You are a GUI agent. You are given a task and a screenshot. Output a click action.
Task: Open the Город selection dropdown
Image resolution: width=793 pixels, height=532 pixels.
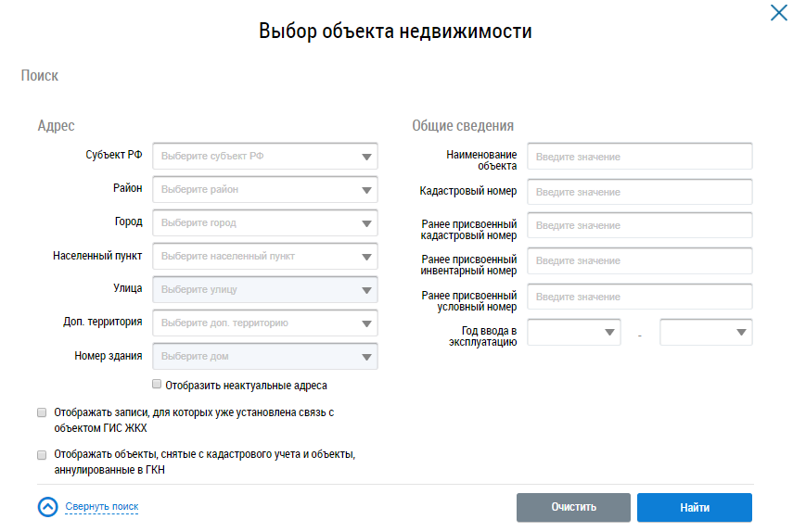(x=264, y=223)
